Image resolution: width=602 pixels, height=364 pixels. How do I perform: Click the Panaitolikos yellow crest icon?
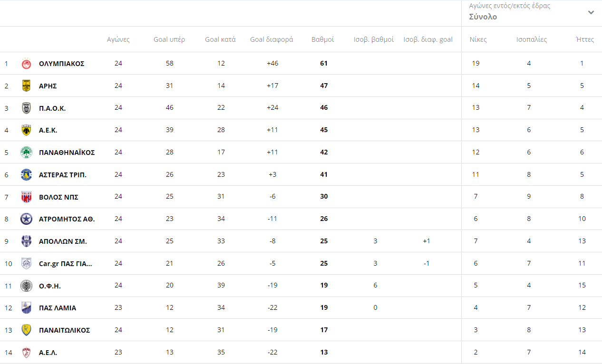[26, 330]
